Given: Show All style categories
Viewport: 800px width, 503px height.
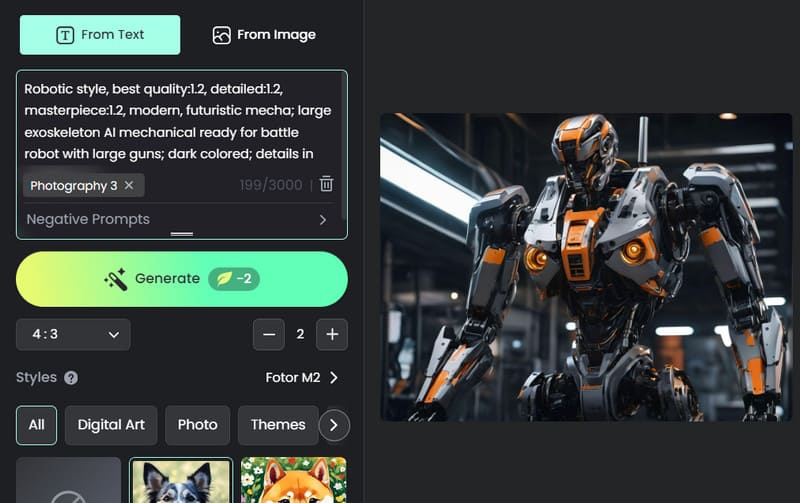Looking at the screenshot, I should tap(36, 425).
